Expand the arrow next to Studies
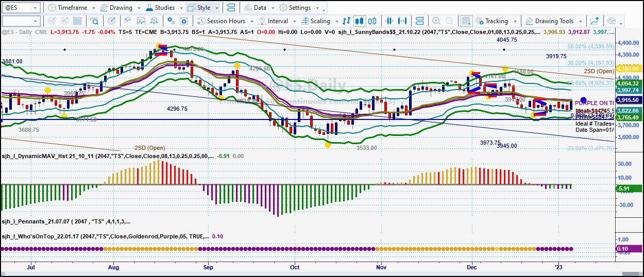 (180, 8)
